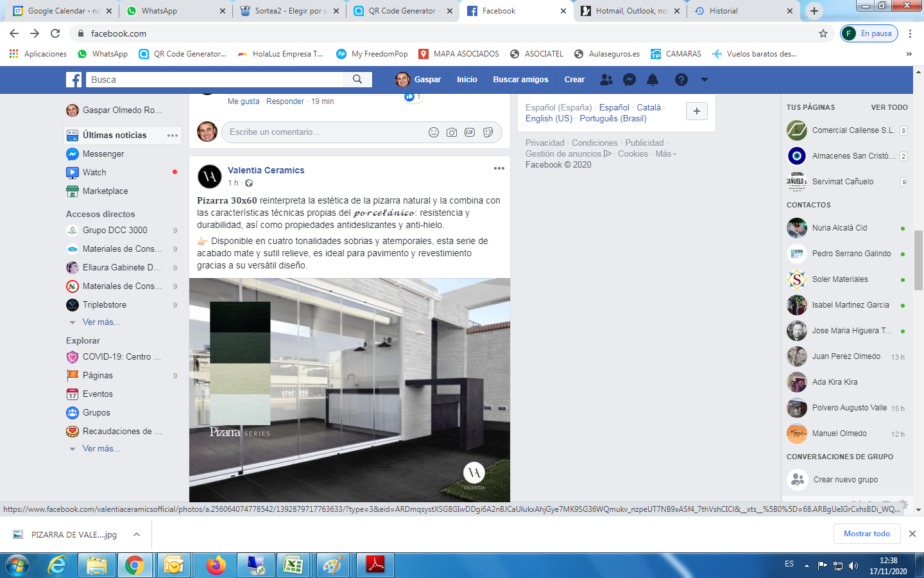Screen dimensions: 924x578
Task: Open Messenger icon in Facebook top bar
Action: coord(629,80)
